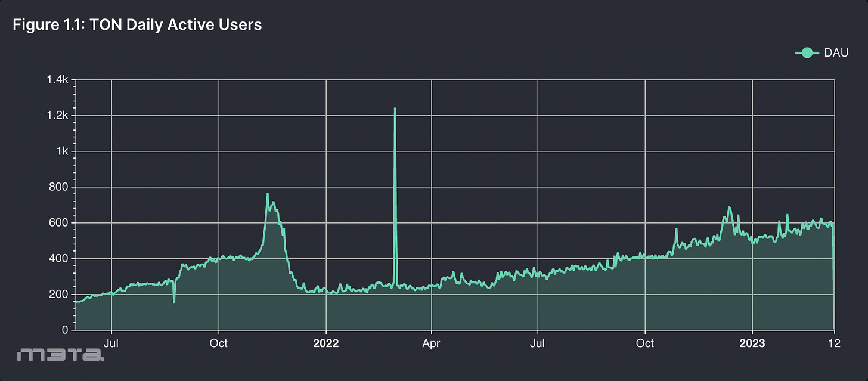Screen dimensions: 868x381
Task: Click the Apr x-axis label
Action: pos(431,343)
